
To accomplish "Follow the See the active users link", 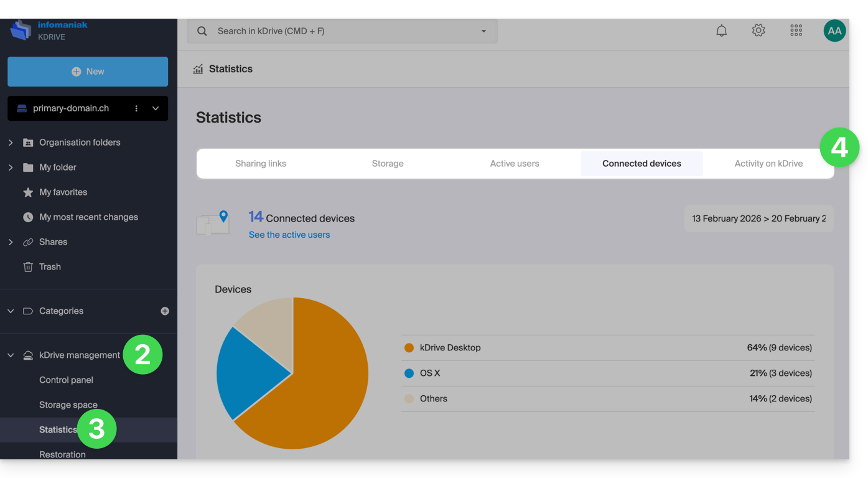I will coord(289,235).
